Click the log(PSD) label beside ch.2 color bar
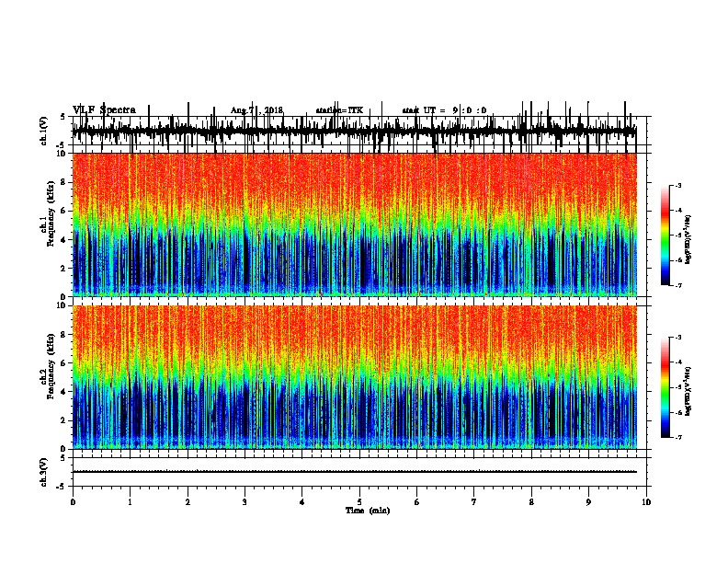The height and width of the screenshot is (563, 728). [x=688, y=391]
